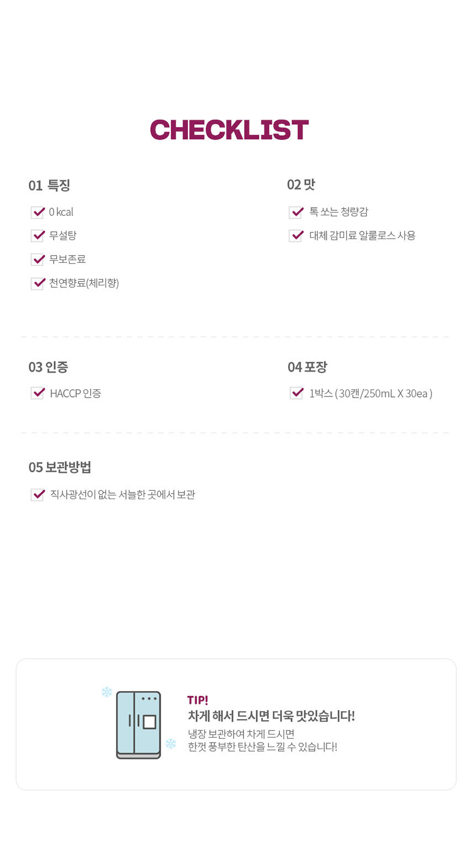Screen dimensions: 475x868
Task: Select the 01 특징 section heading
Action: (50, 186)
